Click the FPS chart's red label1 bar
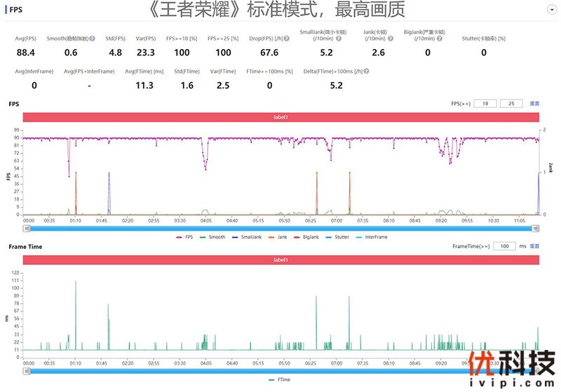 280,117
